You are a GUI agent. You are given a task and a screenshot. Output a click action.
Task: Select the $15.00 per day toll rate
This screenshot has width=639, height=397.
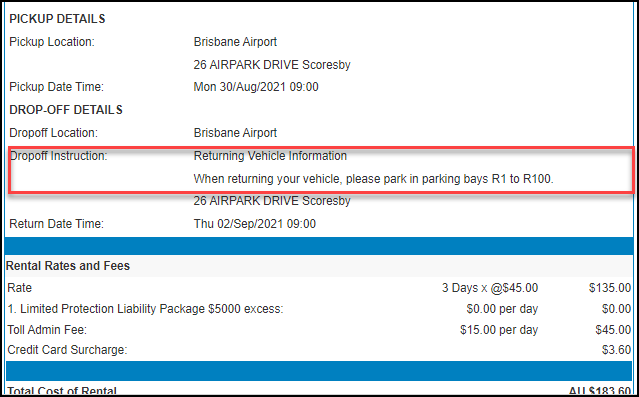pyautogui.click(x=499, y=329)
